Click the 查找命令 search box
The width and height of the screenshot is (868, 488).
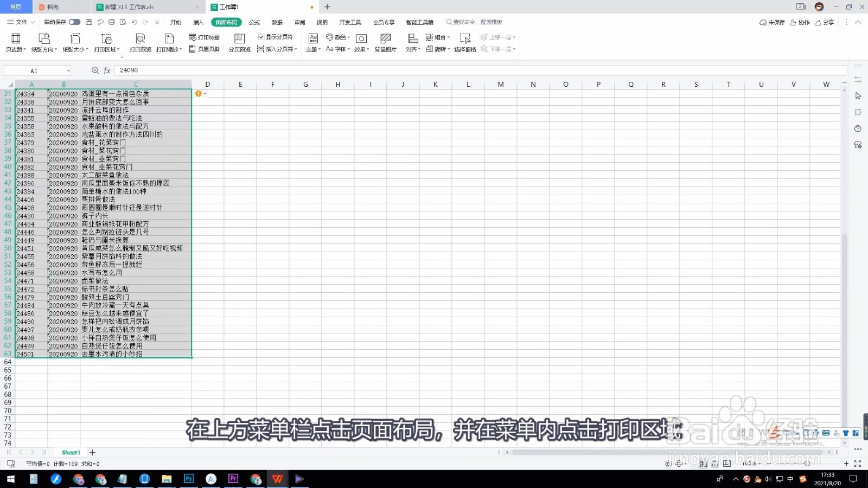point(475,22)
